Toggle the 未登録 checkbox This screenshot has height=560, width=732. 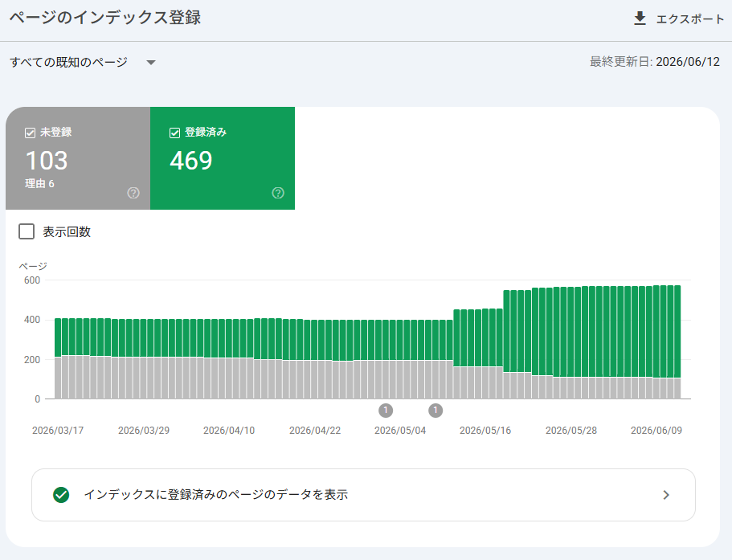pos(30,133)
